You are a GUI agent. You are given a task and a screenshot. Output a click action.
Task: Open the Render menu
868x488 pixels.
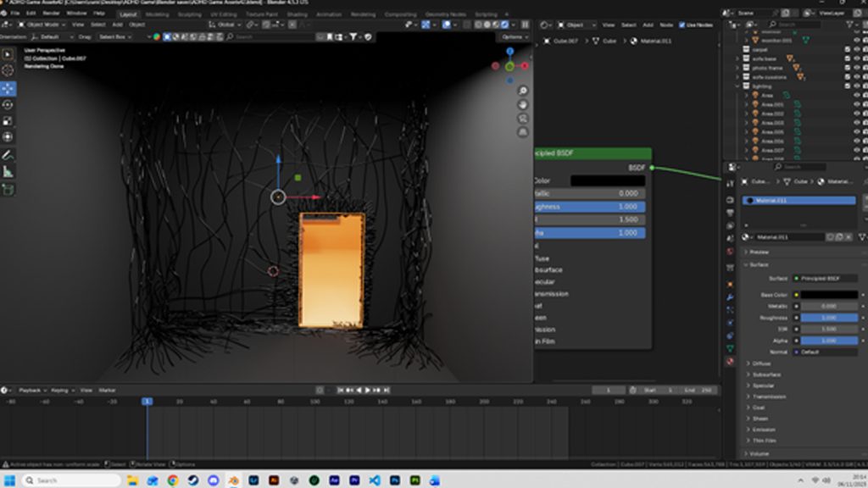(52, 14)
